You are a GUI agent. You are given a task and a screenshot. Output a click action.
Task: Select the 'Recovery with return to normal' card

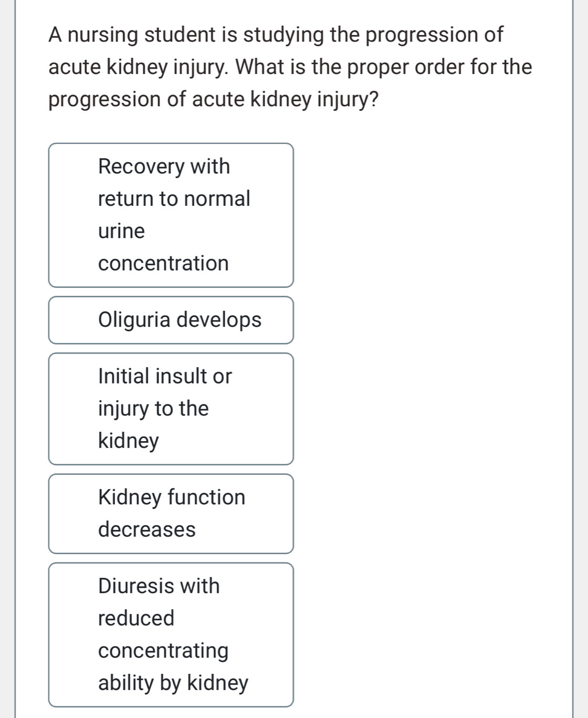(171, 215)
